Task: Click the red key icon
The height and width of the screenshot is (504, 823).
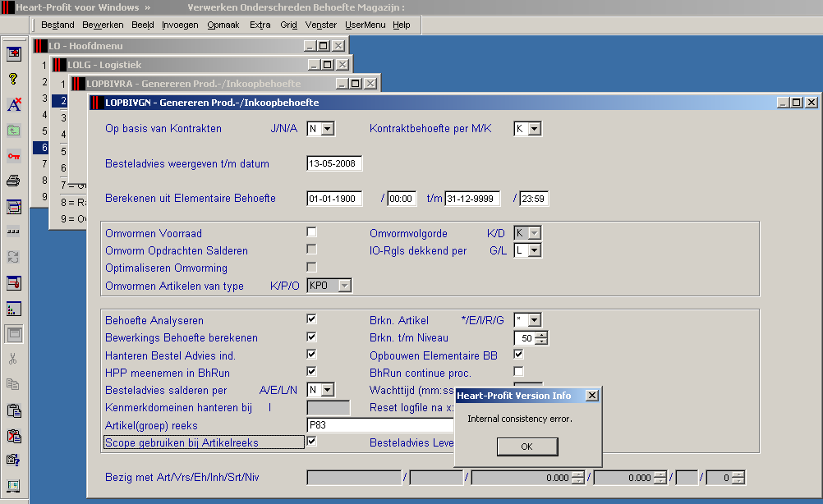Action: click(14, 156)
